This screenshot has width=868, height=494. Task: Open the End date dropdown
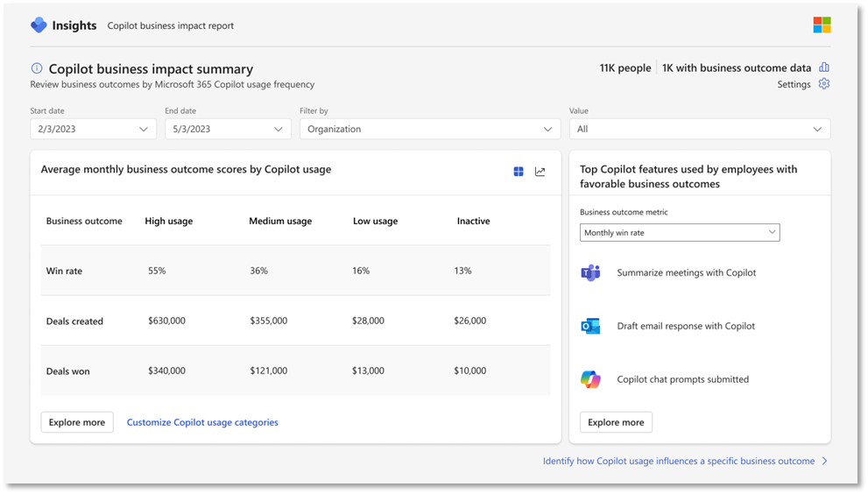228,129
